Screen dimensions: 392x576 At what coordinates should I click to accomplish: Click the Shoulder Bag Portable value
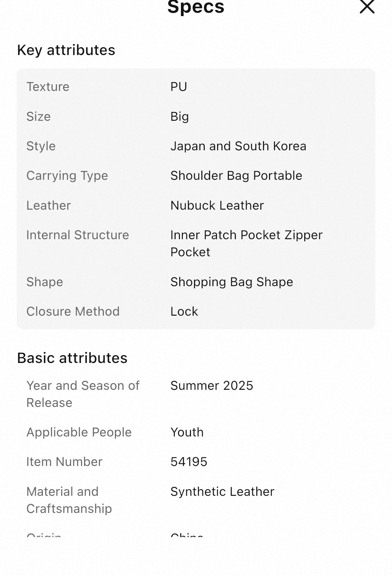(x=236, y=175)
